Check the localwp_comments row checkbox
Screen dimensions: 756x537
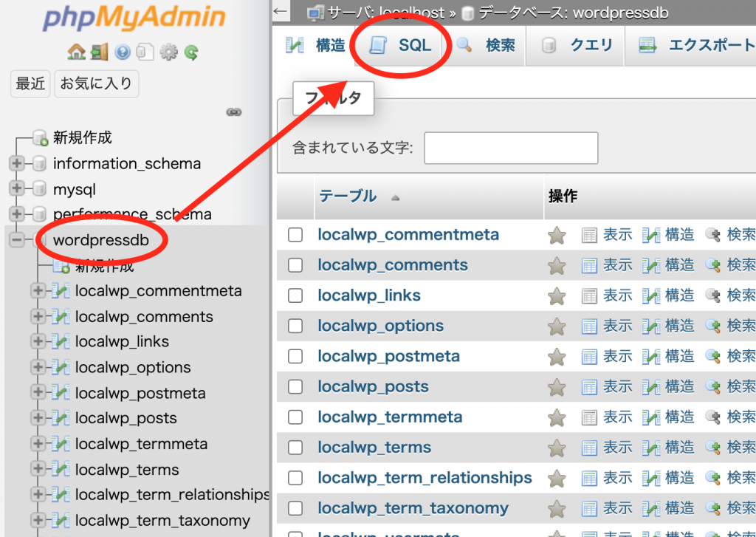pyautogui.click(x=295, y=265)
